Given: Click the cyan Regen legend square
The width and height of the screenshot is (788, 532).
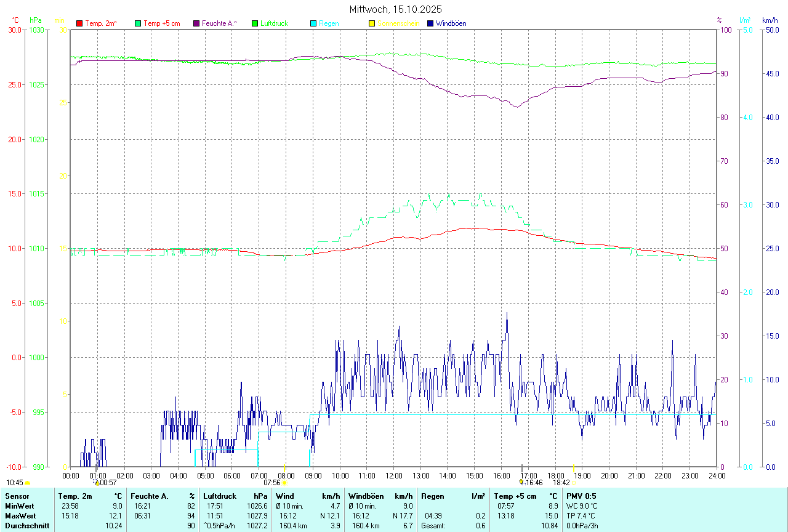Looking at the screenshot, I should tap(313, 23).
